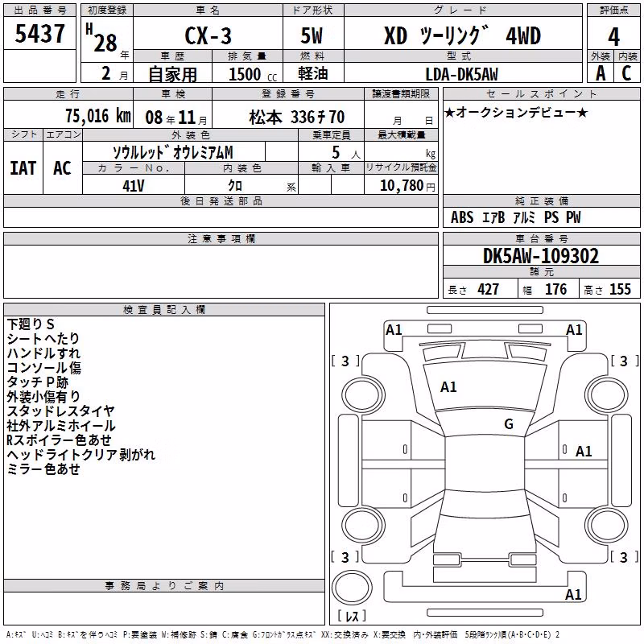Click the height value 155

(620, 290)
